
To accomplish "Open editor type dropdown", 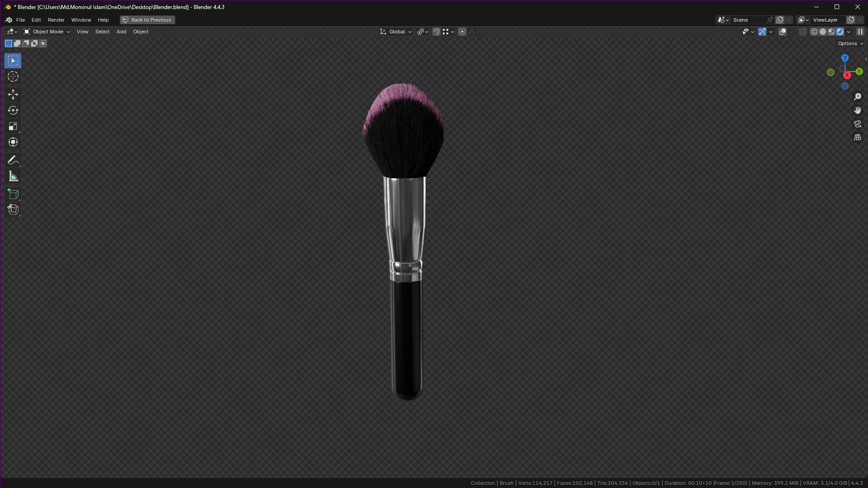I will click(x=12, y=32).
